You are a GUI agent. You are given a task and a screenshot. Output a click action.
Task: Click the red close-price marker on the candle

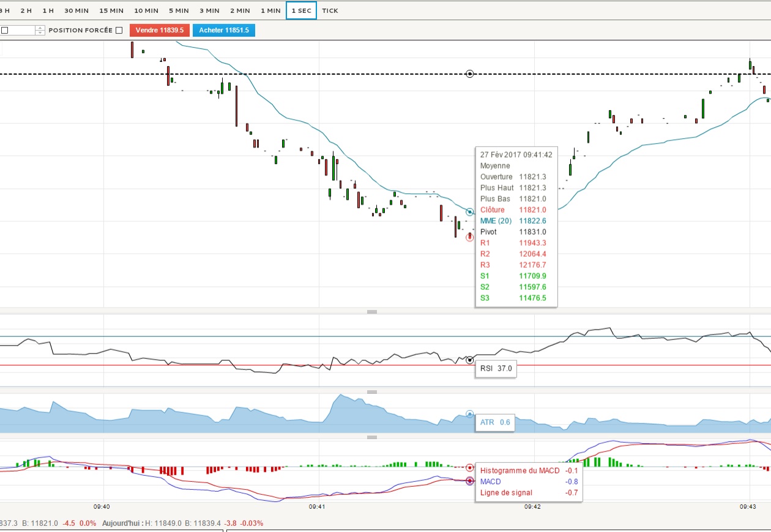click(470, 237)
